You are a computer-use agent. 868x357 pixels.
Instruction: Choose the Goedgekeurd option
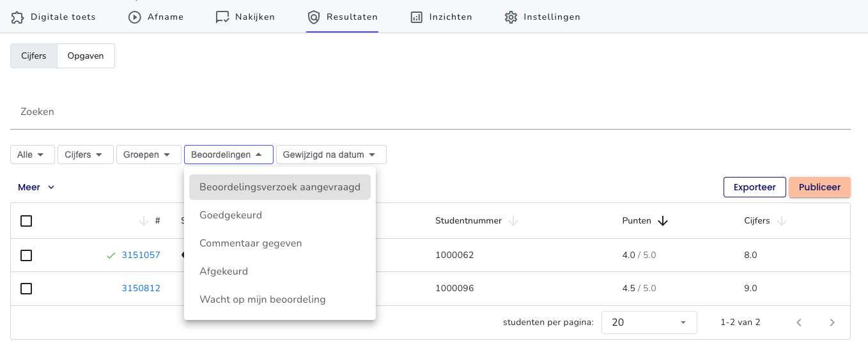pos(280,215)
